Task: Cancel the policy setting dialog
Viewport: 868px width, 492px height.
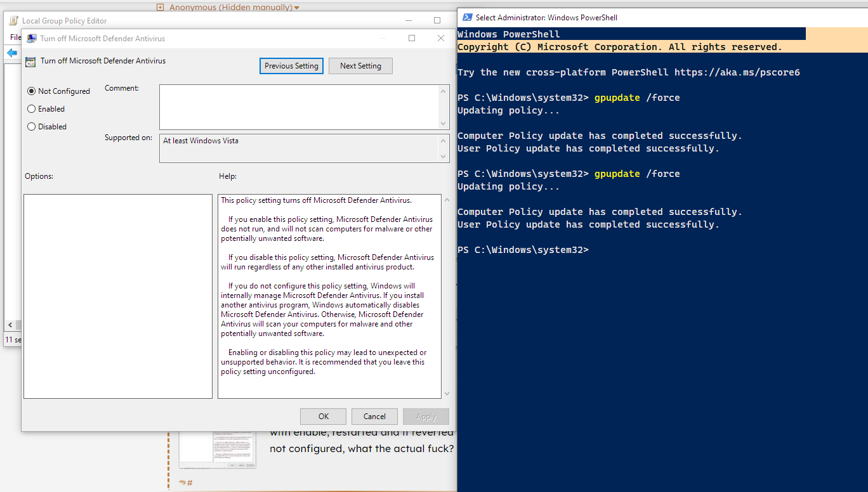Action: point(374,417)
